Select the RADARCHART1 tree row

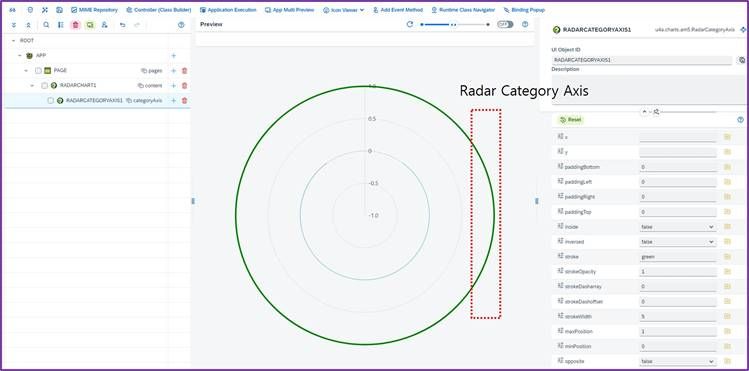click(x=97, y=86)
